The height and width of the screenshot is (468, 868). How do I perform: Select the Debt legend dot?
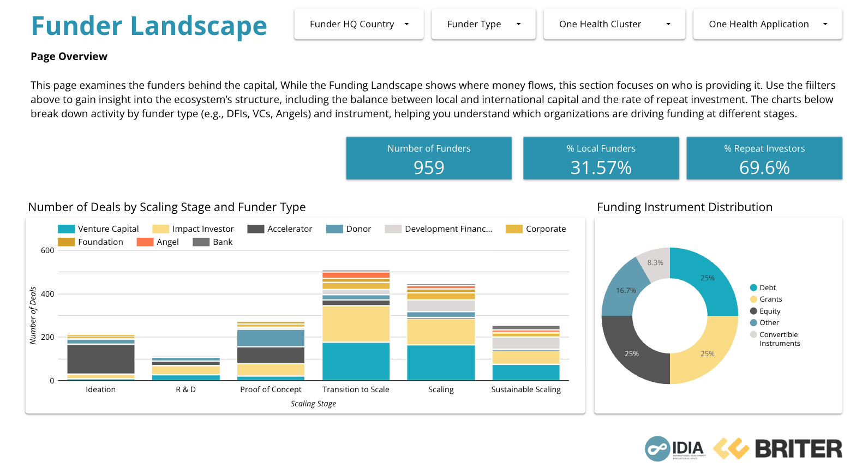(753, 287)
